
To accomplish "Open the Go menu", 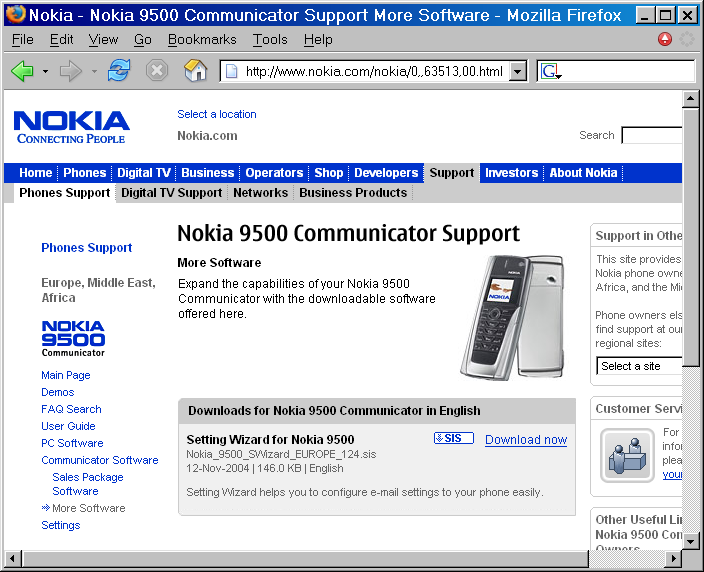I will coord(143,40).
